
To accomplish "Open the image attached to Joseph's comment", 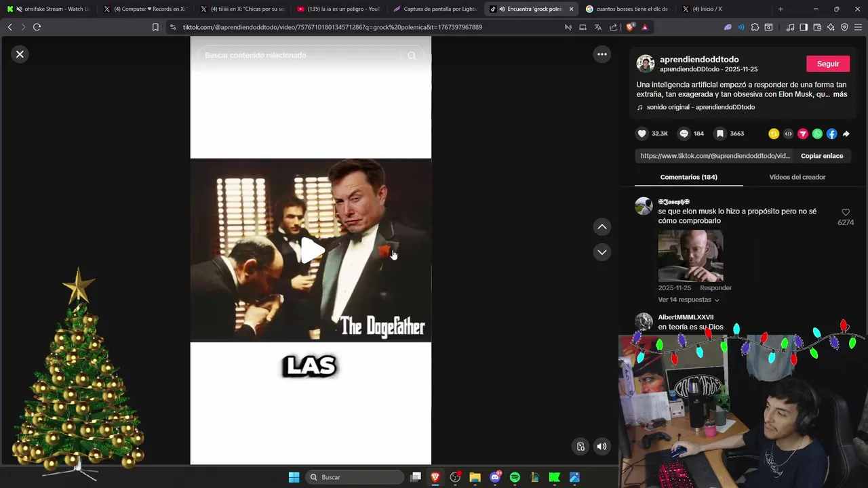I will 690,256.
